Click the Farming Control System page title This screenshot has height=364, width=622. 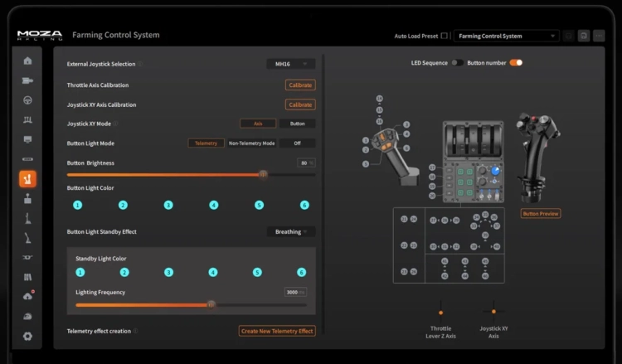pos(116,35)
